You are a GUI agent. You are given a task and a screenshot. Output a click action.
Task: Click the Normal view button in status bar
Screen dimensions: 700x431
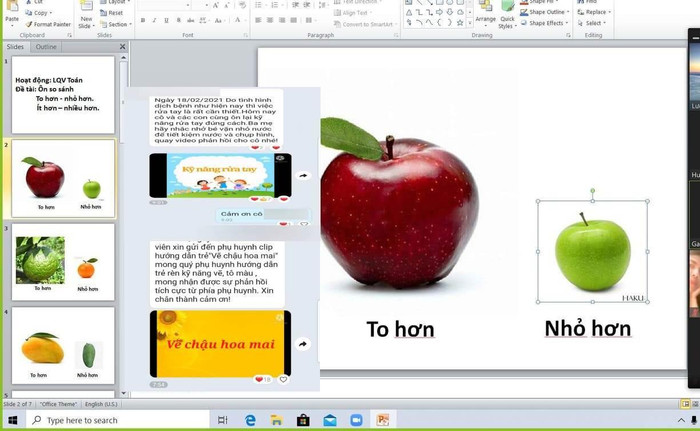click(x=686, y=404)
